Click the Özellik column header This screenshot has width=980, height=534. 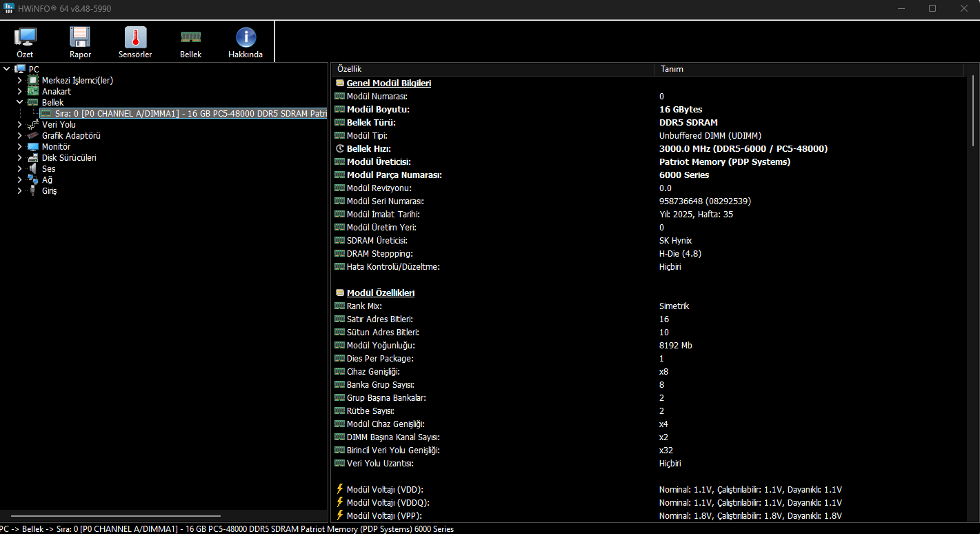pos(492,69)
